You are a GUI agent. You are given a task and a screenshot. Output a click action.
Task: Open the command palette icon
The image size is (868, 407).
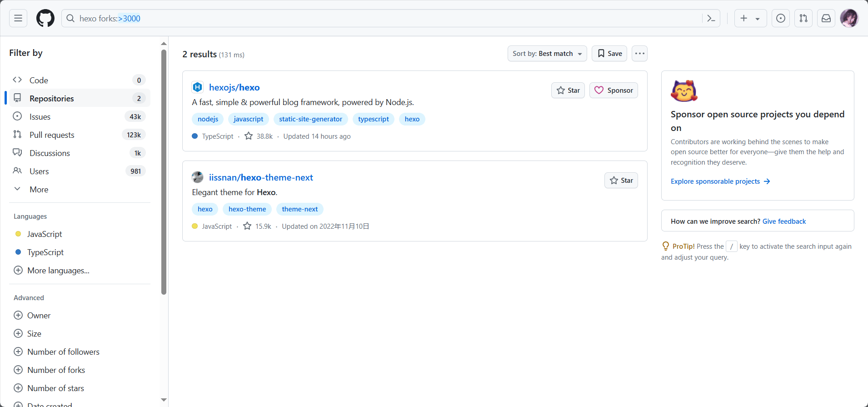(x=711, y=18)
